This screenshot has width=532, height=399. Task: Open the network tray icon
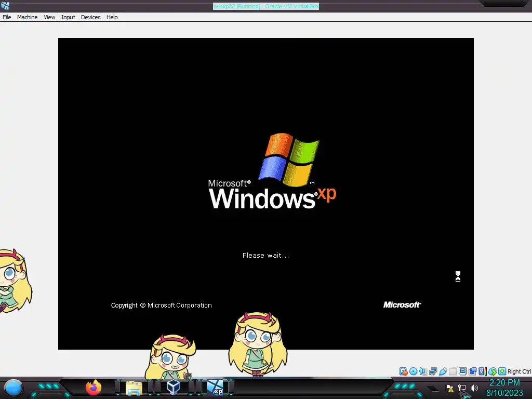(462, 388)
